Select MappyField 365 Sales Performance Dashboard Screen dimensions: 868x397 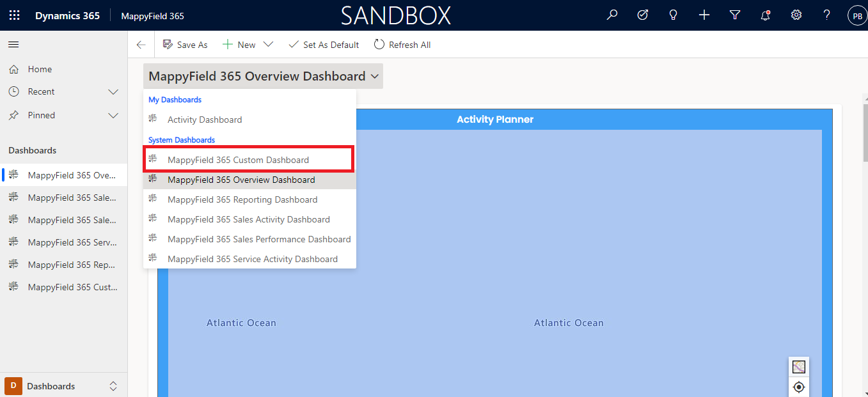249,239
